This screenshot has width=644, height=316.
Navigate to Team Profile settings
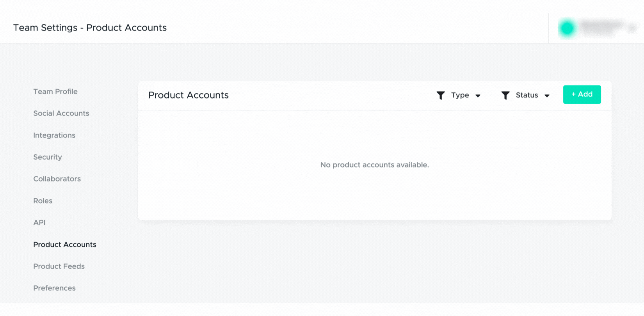coord(55,91)
